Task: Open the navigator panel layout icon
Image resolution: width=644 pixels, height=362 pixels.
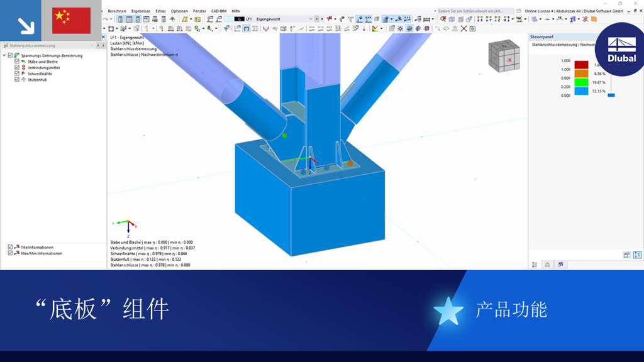Action: click(x=120, y=19)
